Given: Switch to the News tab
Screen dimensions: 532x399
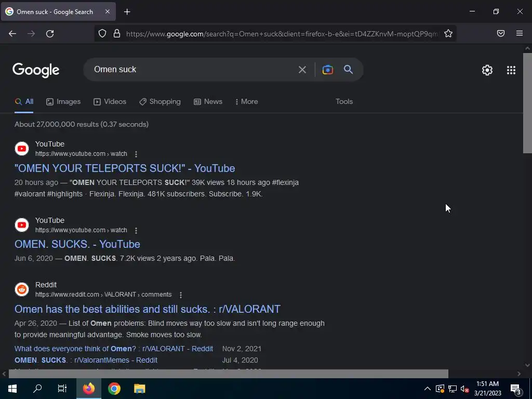Looking at the screenshot, I should click(x=208, y=101).
